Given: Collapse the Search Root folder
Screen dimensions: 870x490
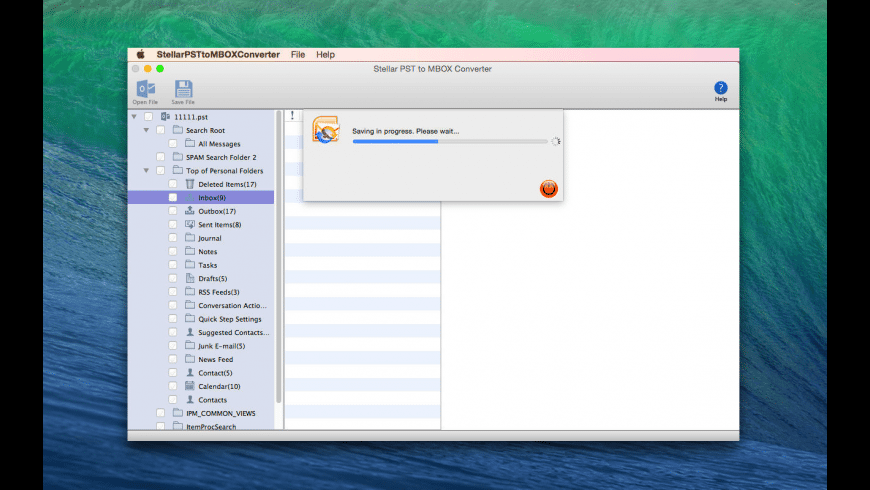Looking at the screenshot, I should tap(146, 130).
